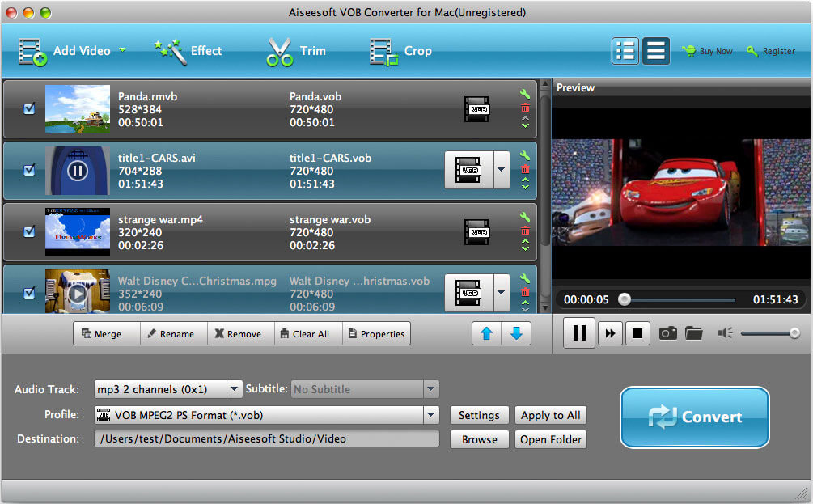This screenshot has height=504, width=813.
Task: Move selected item up with blue arrow
Action: point(486,333)
